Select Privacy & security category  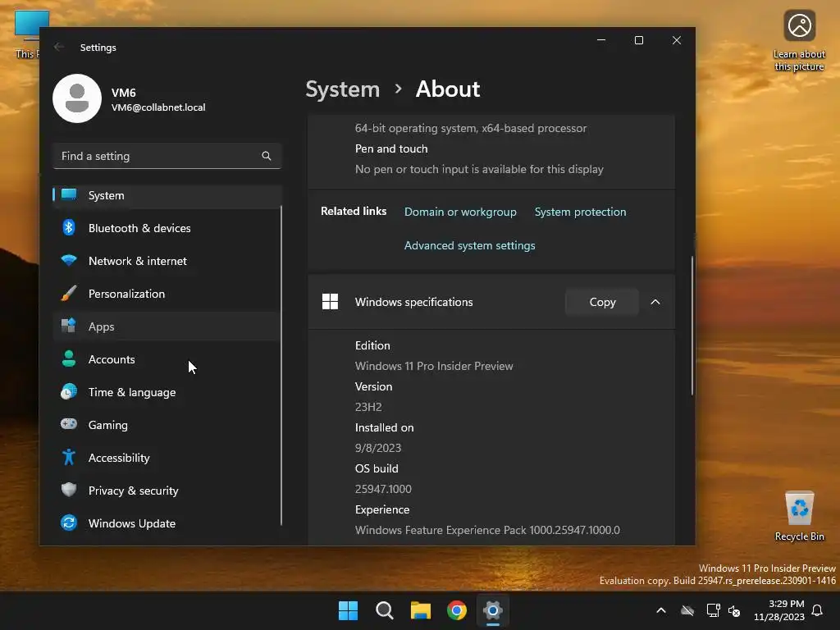pyautogui.click(x=167, y=491)
